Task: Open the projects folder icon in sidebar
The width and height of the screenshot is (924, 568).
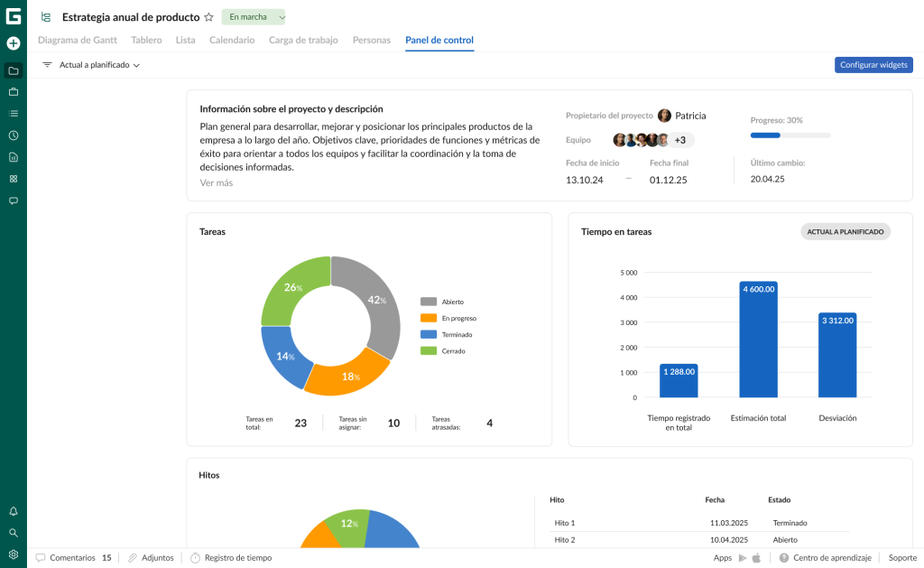Action: [x=13, y=70]
